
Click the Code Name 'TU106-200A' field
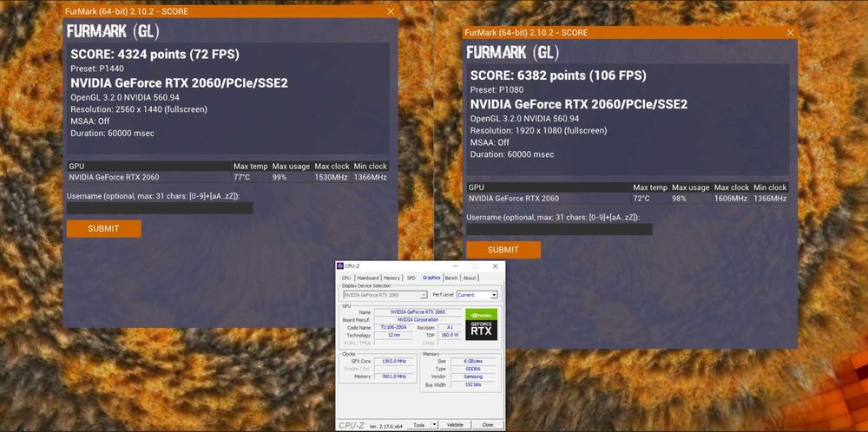pos(393,327)
